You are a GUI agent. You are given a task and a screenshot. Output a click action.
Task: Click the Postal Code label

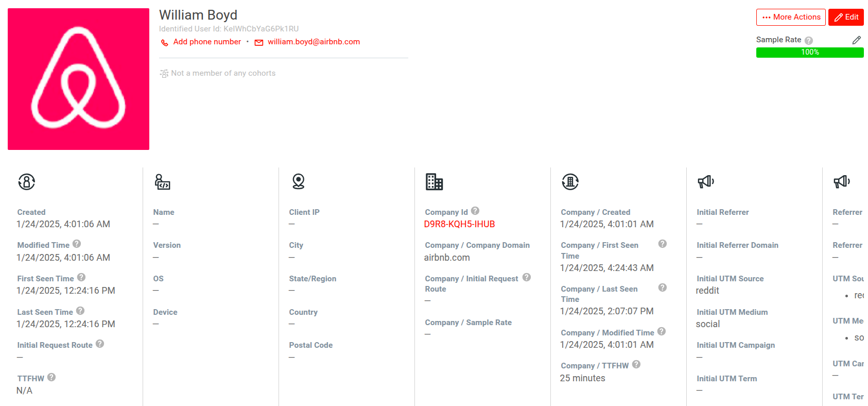point(311,345)
